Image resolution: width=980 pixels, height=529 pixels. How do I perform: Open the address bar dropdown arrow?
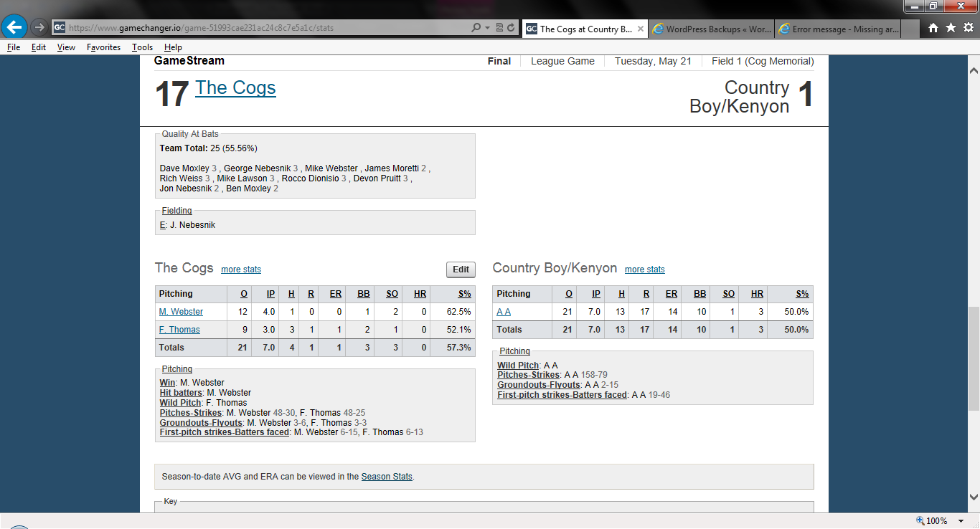[487, 28]
